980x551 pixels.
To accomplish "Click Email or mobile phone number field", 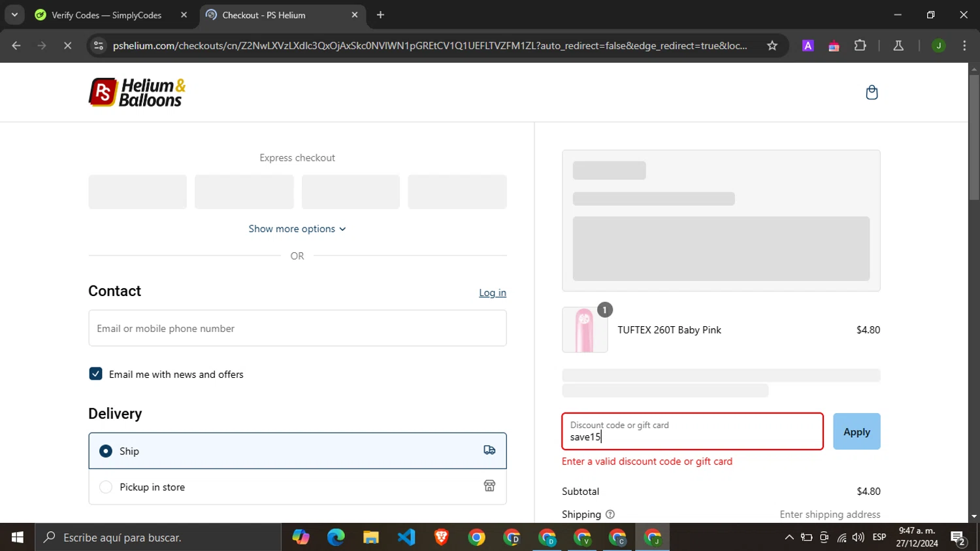I will click(297, 328).
